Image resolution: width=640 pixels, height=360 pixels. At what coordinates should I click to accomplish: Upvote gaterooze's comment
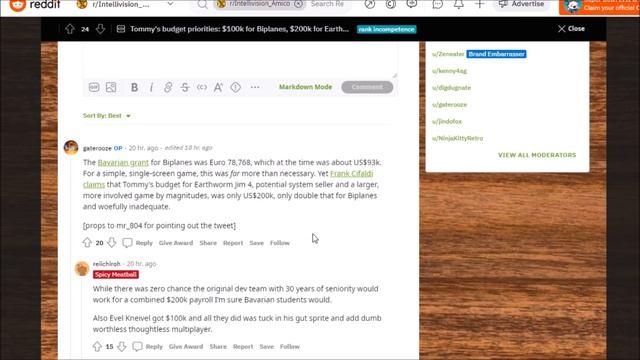click(87, 242)
